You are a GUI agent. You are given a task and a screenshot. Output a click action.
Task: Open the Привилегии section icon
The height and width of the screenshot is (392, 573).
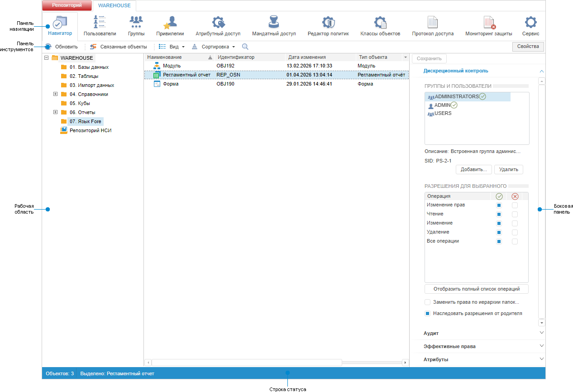click(170, 22)
